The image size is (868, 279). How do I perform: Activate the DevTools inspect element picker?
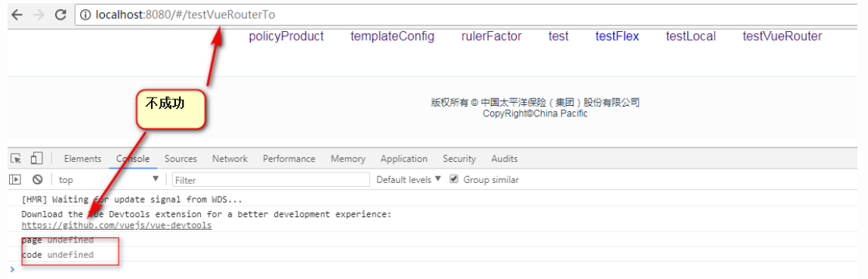(16, 159)
